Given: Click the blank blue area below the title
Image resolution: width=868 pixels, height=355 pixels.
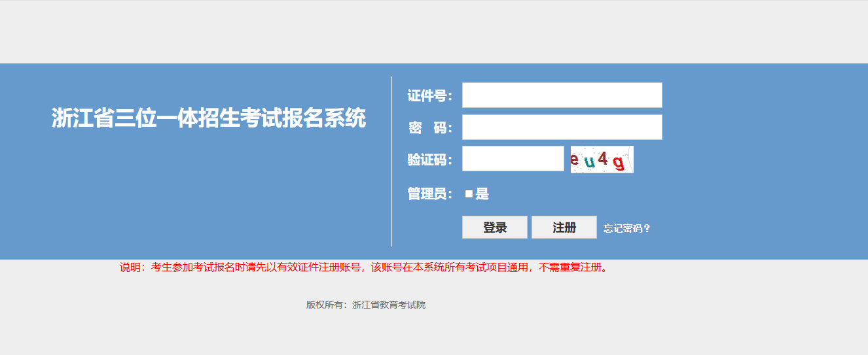Looking at the screenshot, I should 209,196.
